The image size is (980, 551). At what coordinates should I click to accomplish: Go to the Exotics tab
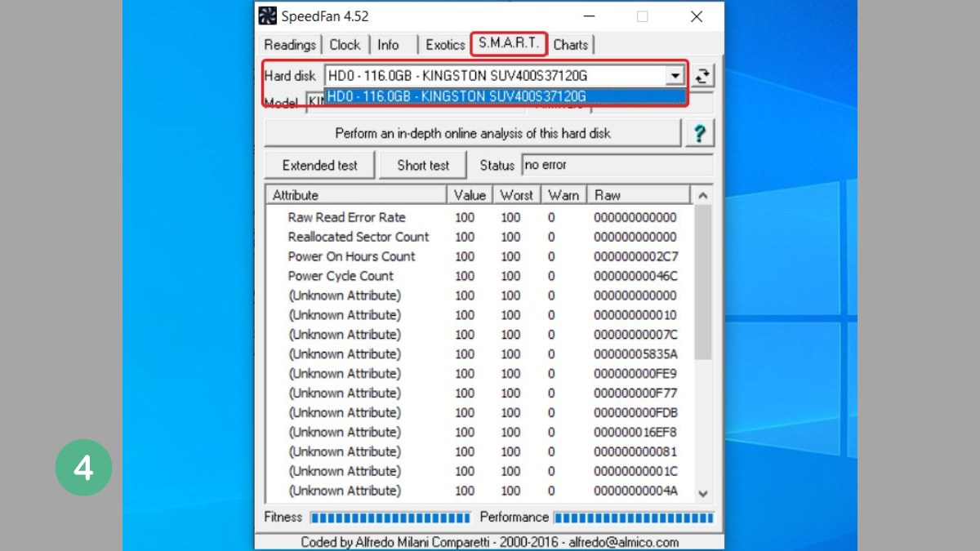coord(445,45)
